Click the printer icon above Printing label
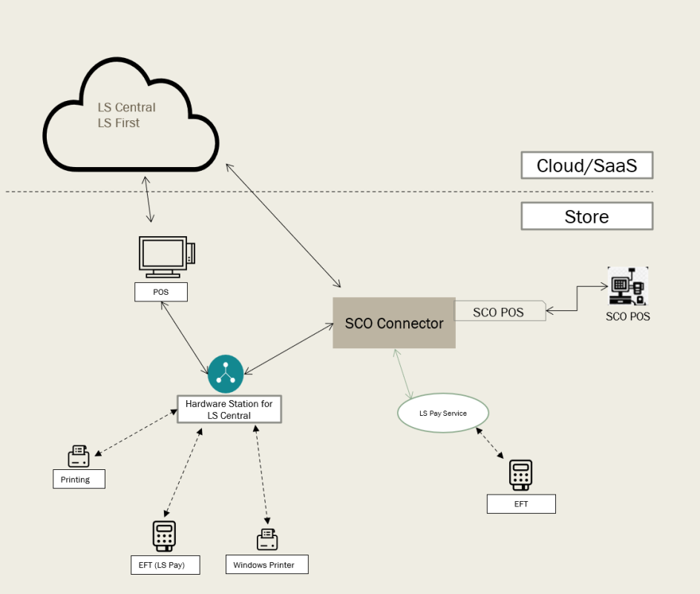This screenshot has width=700, height=594. (x=79, y=455)
